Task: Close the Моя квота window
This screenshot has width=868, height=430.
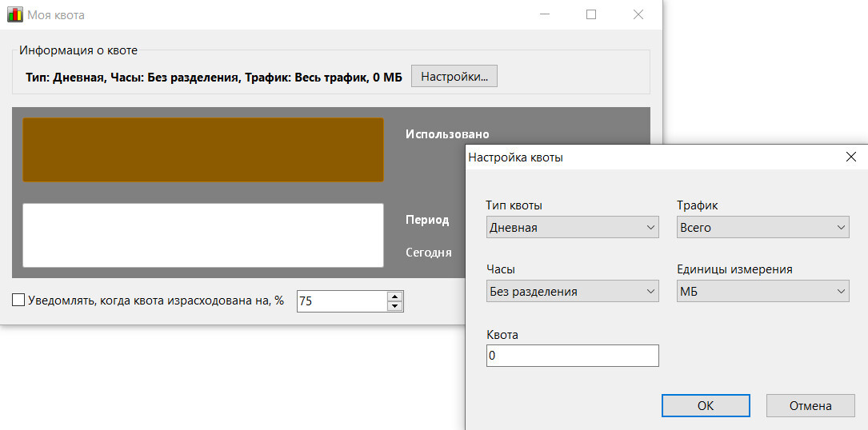Action: coord(638,14)
